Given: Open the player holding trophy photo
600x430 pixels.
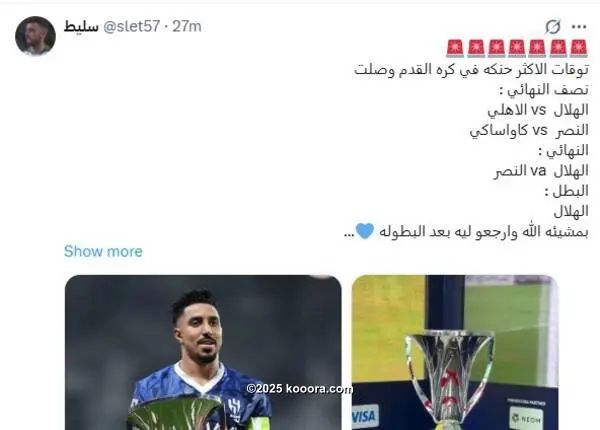Looking at the screenshot, I should [x=203, y=352].
